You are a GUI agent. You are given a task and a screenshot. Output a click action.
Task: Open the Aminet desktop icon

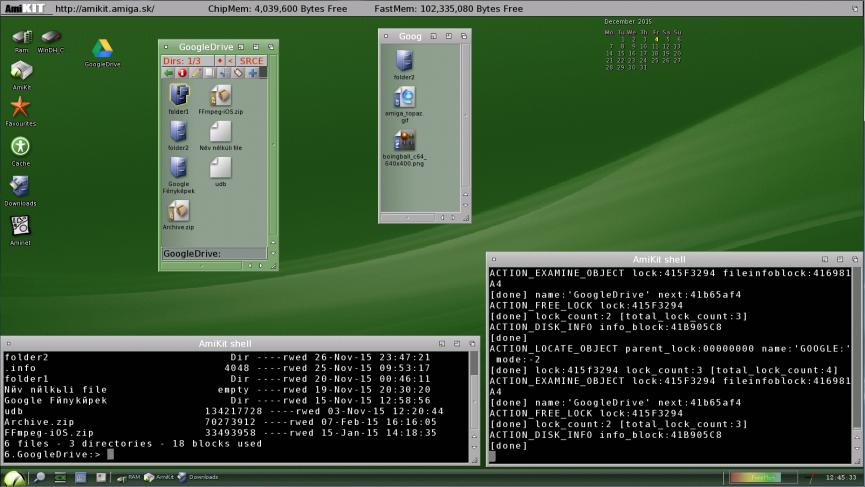tap(20, 226)
